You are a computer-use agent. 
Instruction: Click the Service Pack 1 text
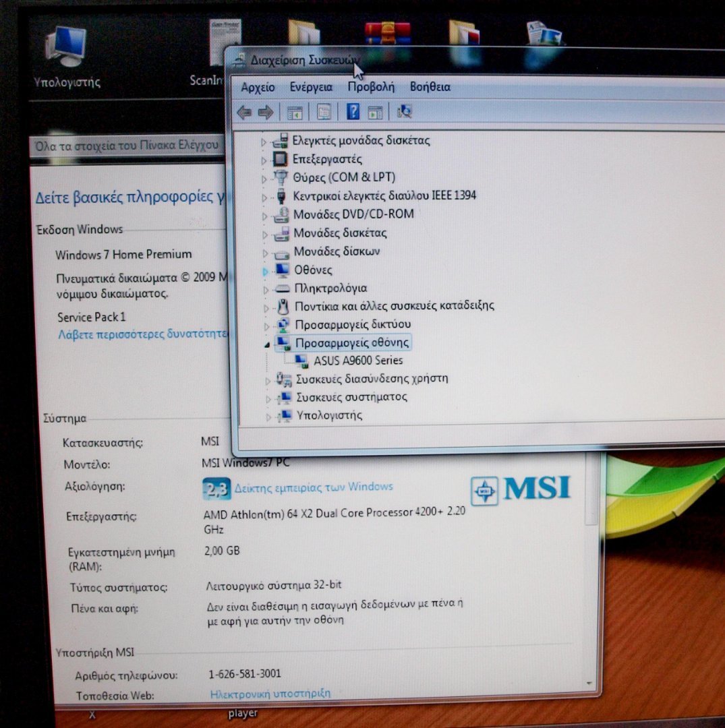coord(92,317)
